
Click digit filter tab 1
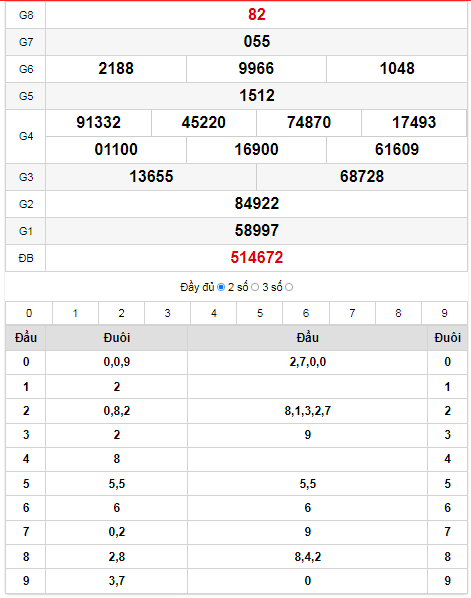point(75,313)
